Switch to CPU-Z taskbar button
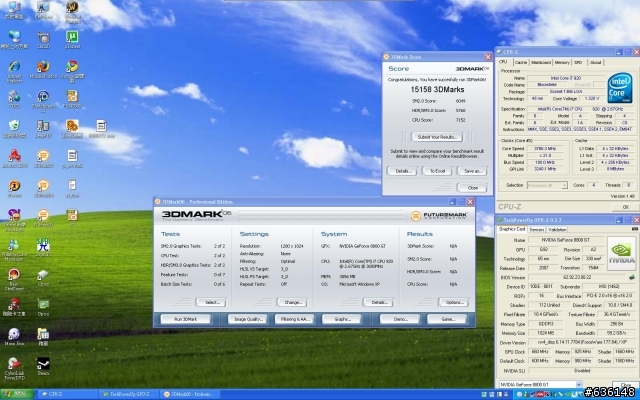The width and height of the screenshot is (640, 400). pos(67,394)
